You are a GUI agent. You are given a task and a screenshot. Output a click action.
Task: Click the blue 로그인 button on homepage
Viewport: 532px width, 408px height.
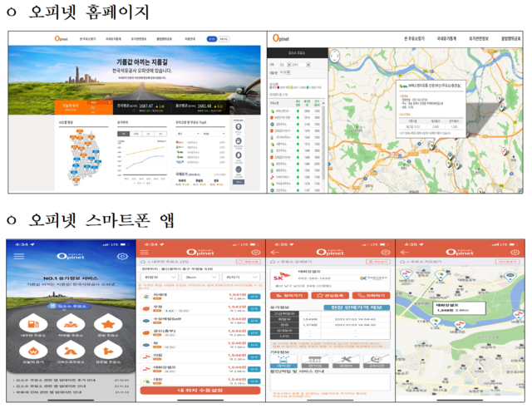[212, 39]
